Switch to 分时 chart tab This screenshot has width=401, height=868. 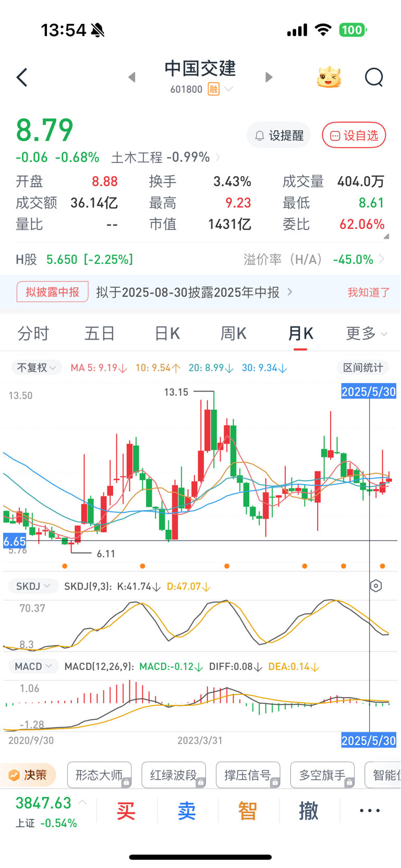(33, 333)
